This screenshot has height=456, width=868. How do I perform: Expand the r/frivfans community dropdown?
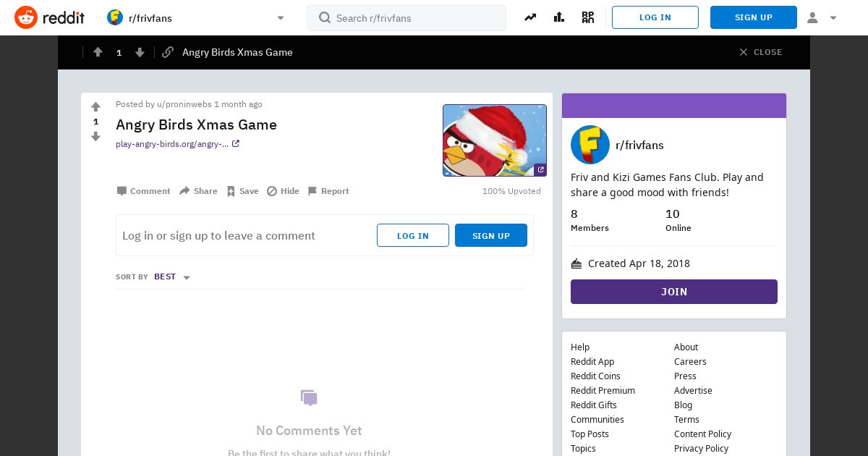[x=281, y=18]
